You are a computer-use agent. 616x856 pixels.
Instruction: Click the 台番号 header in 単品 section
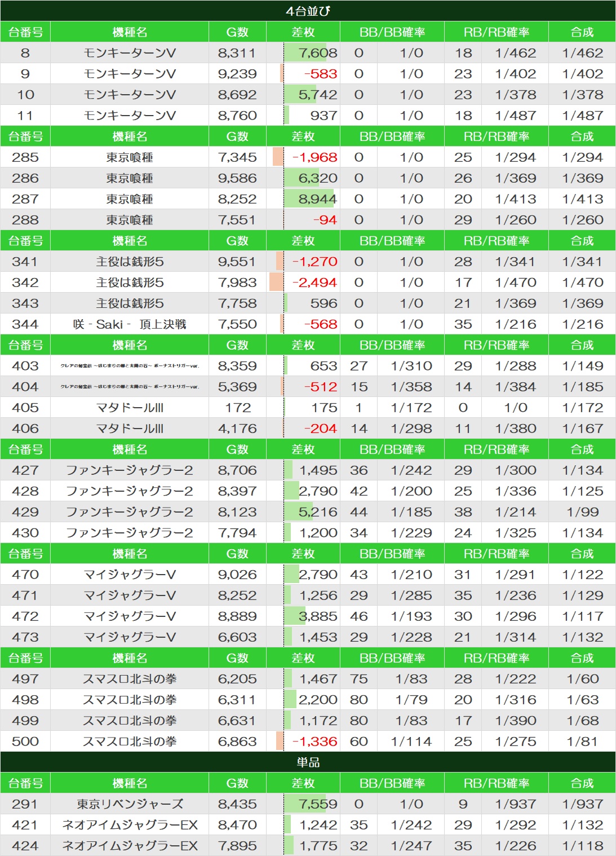(x=25, y=783)
